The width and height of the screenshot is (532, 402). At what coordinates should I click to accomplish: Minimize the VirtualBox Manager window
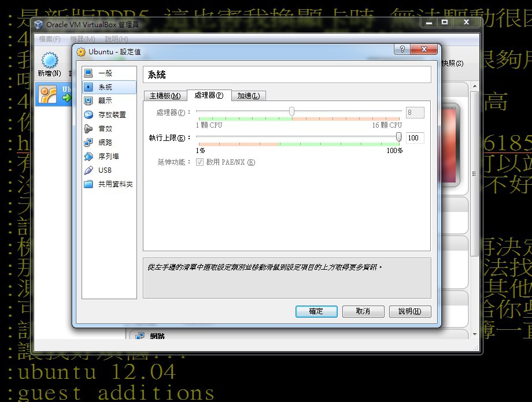pos(429,23)
